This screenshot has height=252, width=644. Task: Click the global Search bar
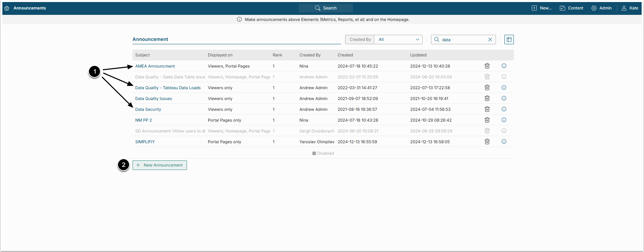pos(326,8)
